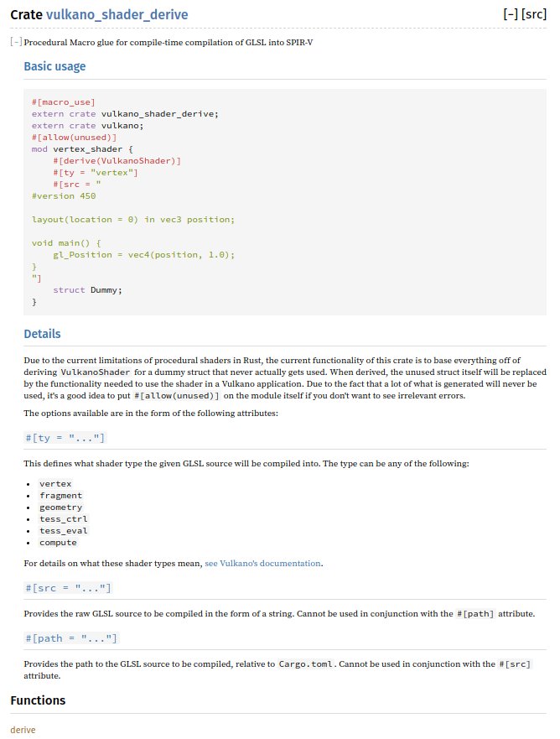
Task: Click "extern crate vulkano_shader_derive;" code line
Action: pos(125,114)
